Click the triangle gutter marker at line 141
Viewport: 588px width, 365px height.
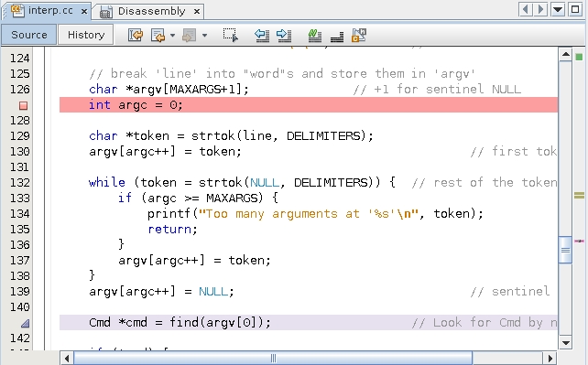coord(25,323)
